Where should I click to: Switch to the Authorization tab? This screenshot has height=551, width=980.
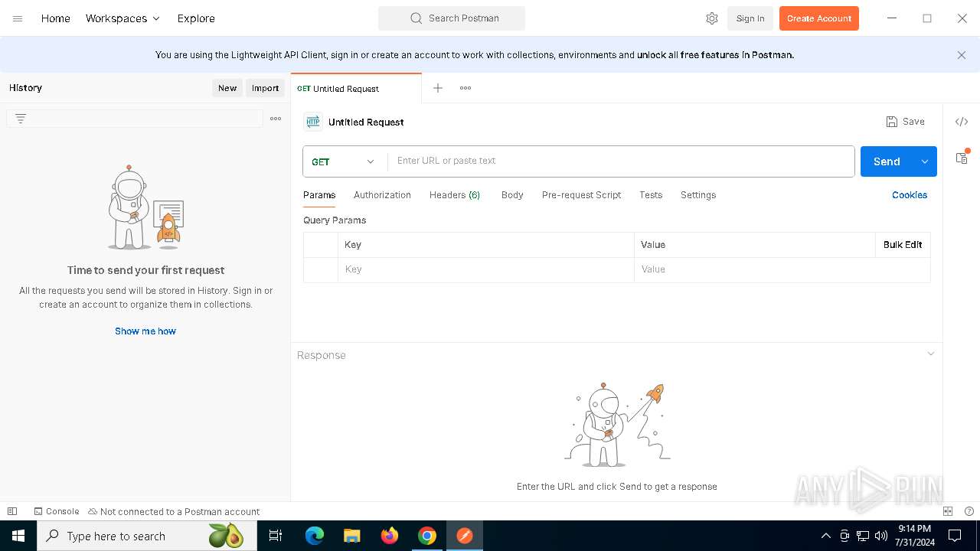point(382,195)
